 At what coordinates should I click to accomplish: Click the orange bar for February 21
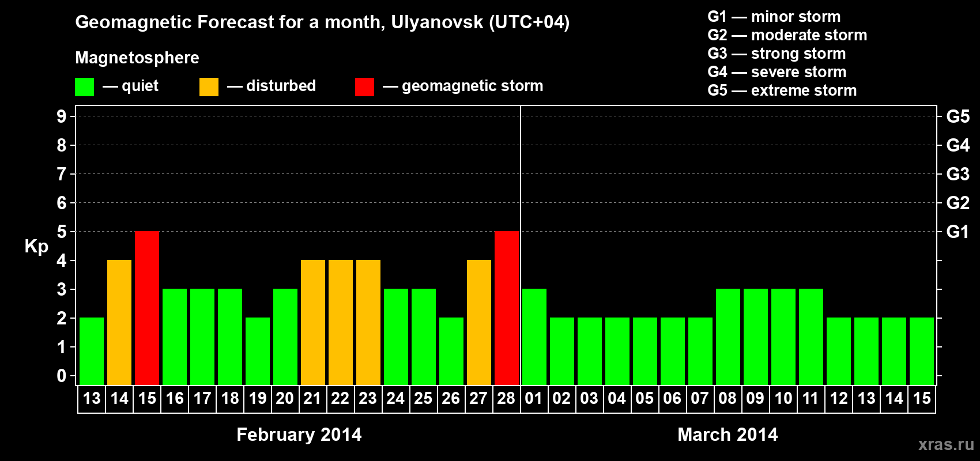(313, 323)
